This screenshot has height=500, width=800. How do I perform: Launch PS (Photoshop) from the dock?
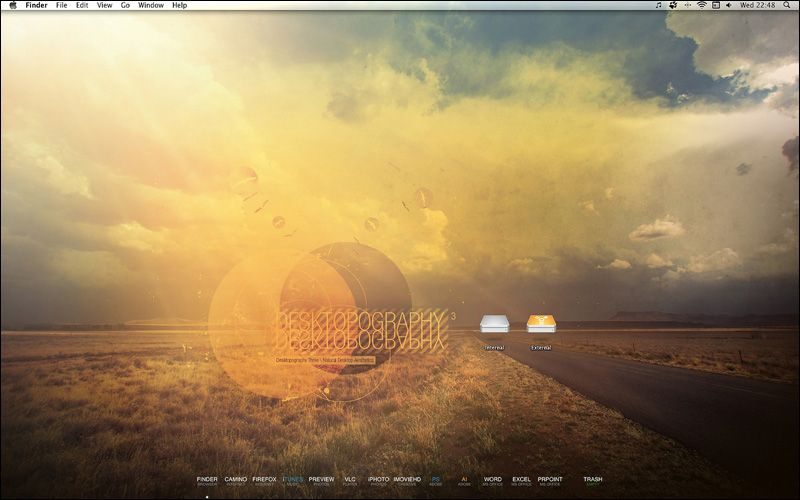[x=436, y=481]
